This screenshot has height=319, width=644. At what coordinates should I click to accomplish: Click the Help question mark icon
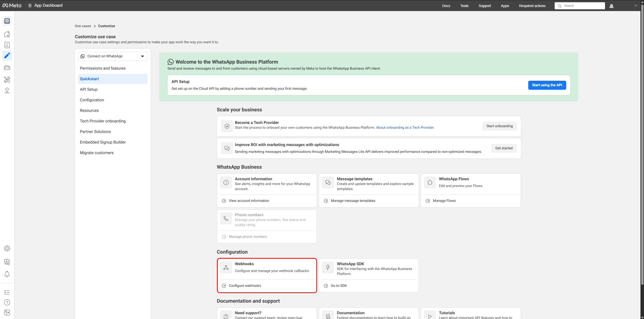click(7, 302)
